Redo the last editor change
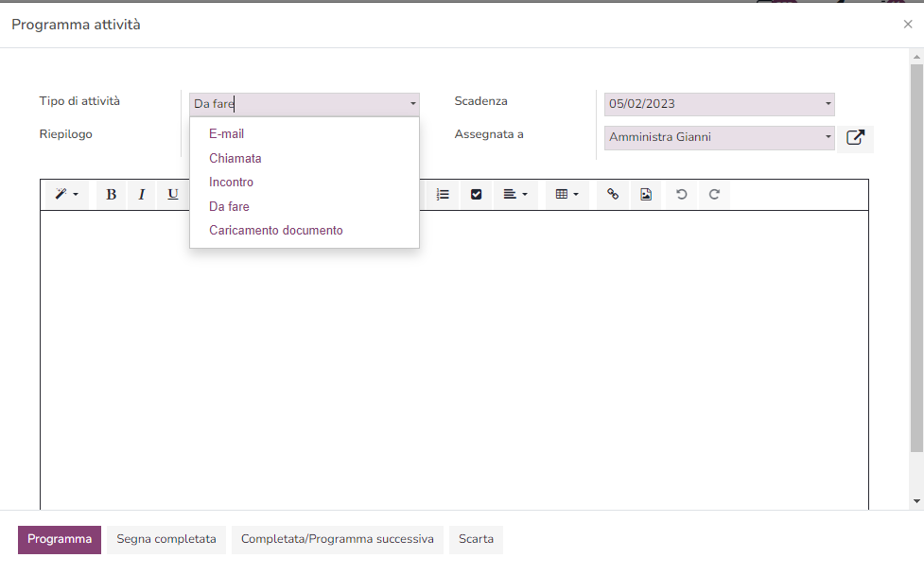Image resolution: width=924 pixels, height=575 pixels. tap(716, 194)
